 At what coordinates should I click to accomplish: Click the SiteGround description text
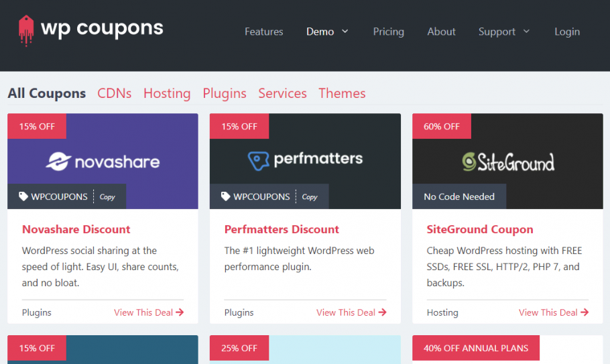point(504,267)
